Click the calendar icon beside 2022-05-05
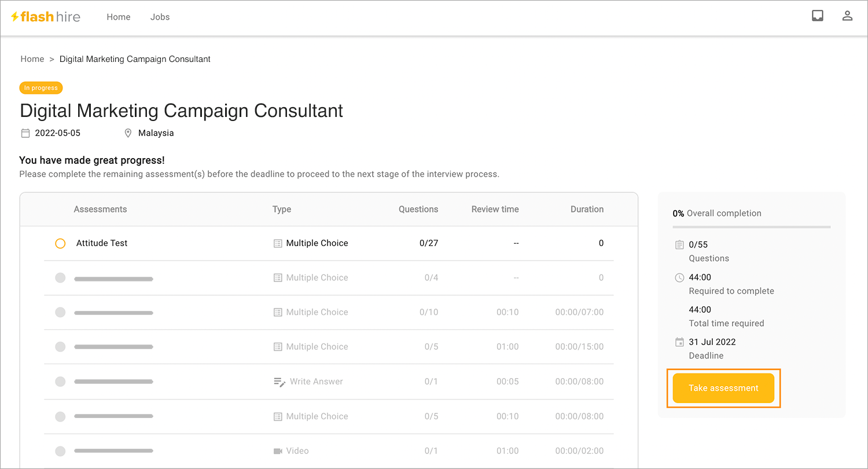The height and width of the screenshot is (469, 868). [x=25, y=133]
